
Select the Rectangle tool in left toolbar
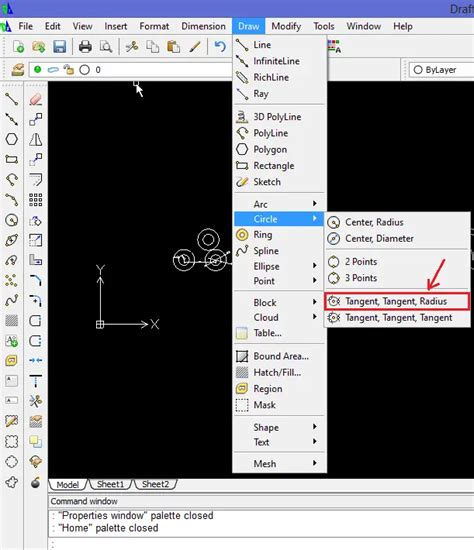click(12, 160)
